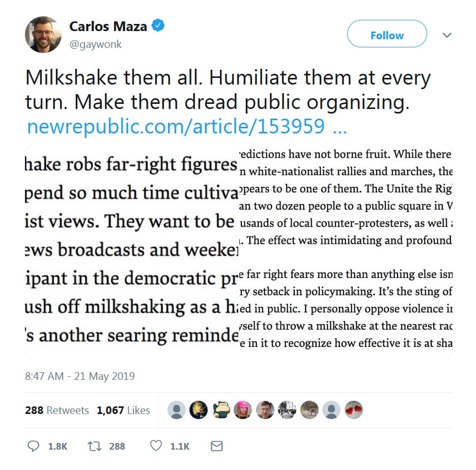Open the right article screenshot image
This screenshot has width=476, height=470.
click(x=345, y=251)
